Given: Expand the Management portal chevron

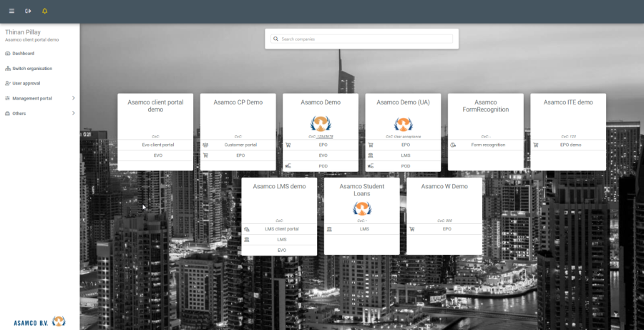Looking at the screenshot, I should pyautogui.click(x=73, y=98).
